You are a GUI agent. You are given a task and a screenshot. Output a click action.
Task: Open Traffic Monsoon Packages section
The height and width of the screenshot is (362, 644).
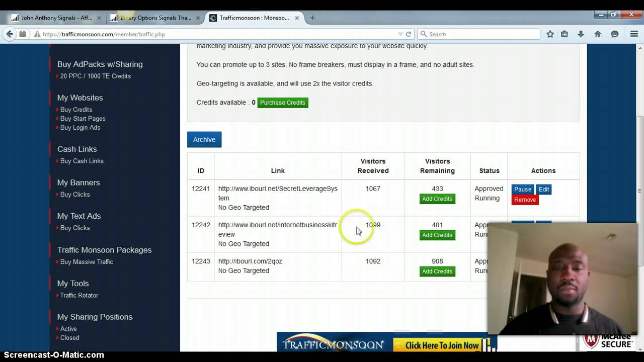[x=104, y=250]
